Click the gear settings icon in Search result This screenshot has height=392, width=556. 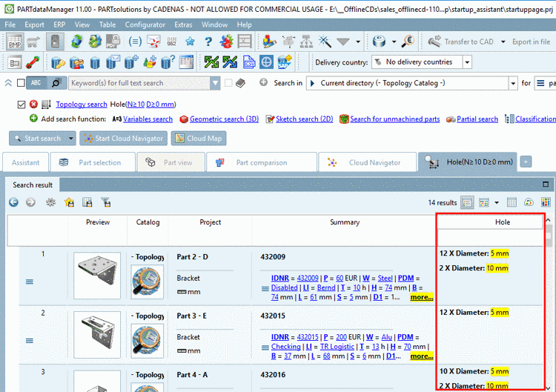(x=50, y=202)
